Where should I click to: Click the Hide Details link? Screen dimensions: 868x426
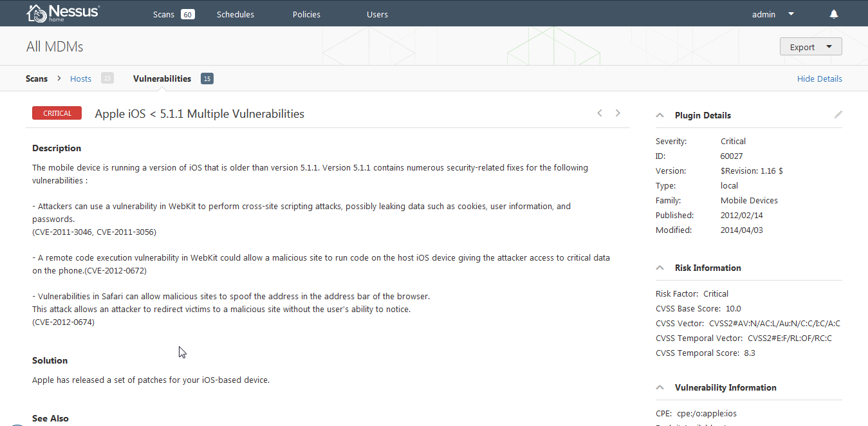click(820, 79)
